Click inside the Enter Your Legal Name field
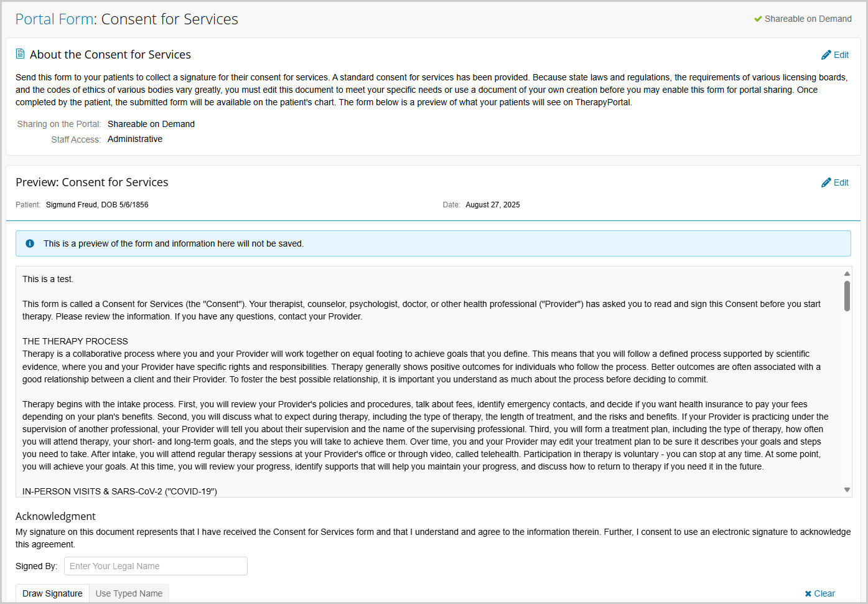This screenshot has height=604, width=868. 155,565
